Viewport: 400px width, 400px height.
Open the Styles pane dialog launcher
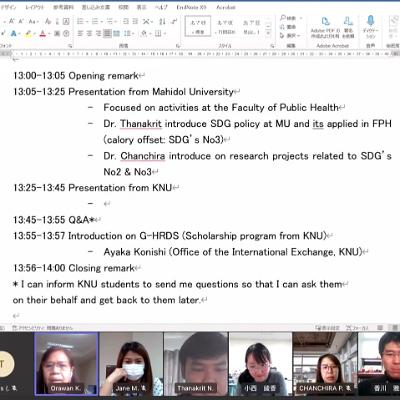point(272,45)
